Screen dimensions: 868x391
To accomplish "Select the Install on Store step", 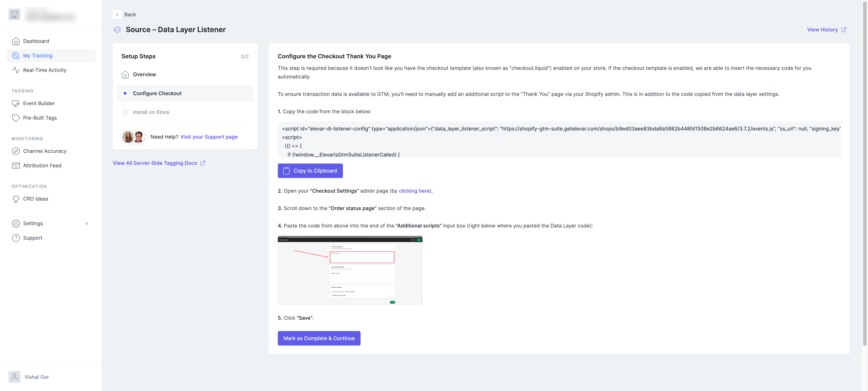I will pyautogui.click(x=151, y=112).
